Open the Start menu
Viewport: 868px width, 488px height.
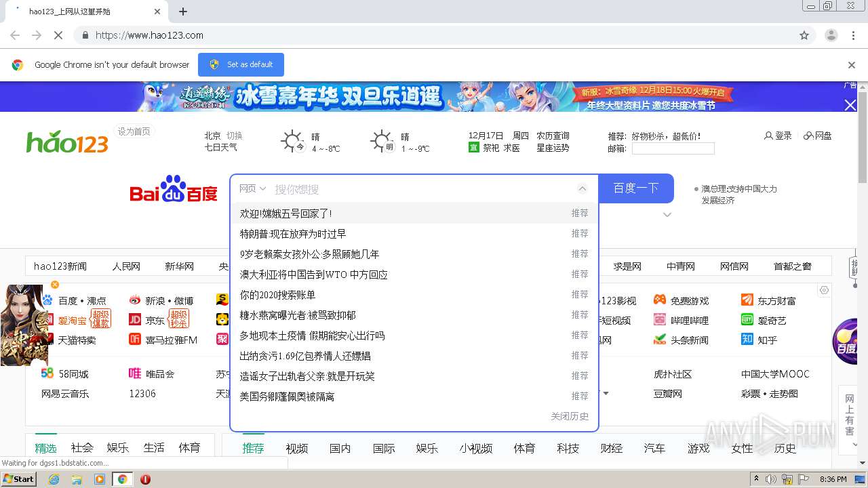[x=18, y=479]
